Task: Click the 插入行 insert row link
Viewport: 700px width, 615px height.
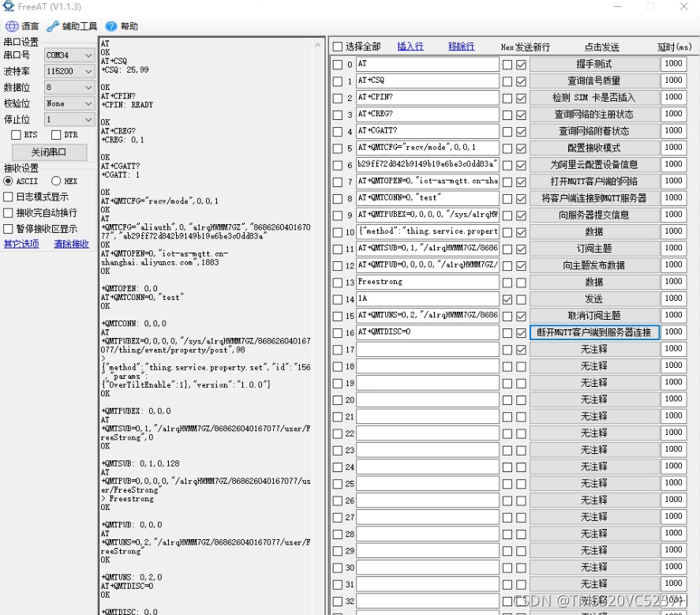Action: click(x=410, y=46)
